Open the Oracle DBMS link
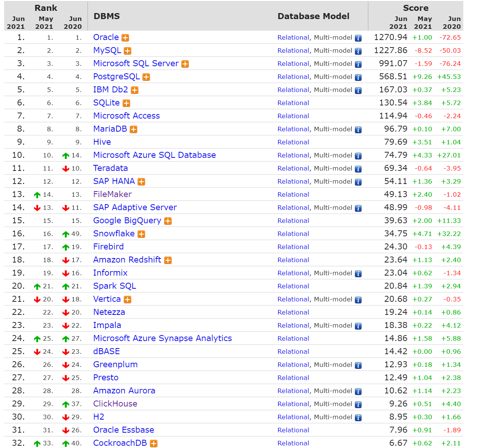 point(106,37)
